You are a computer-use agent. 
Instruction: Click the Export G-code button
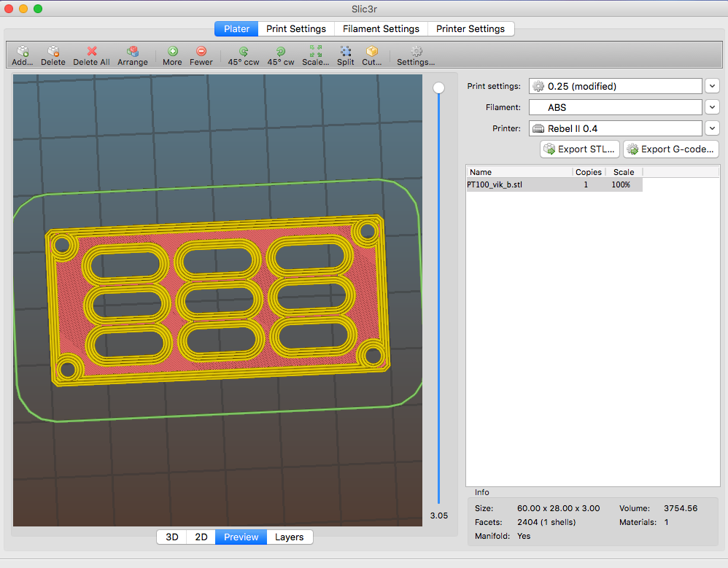(x=670, y=149)
